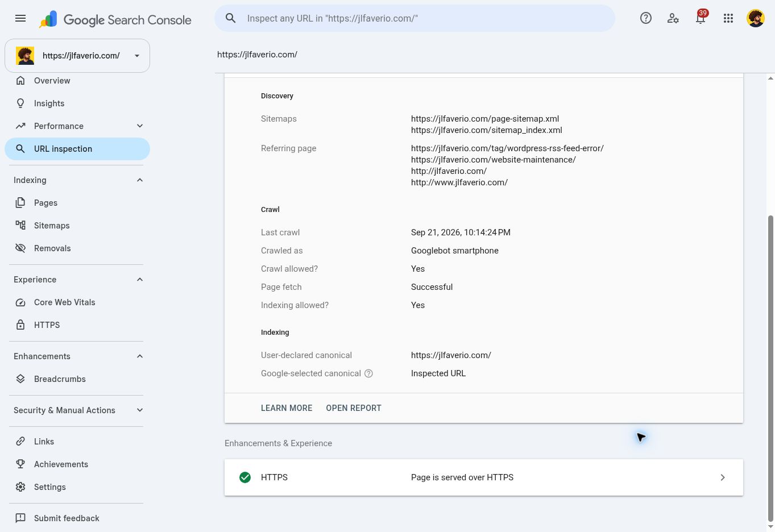Collapse the Indexing section
The width and height of the screenshot is (775, 532).
140,180
